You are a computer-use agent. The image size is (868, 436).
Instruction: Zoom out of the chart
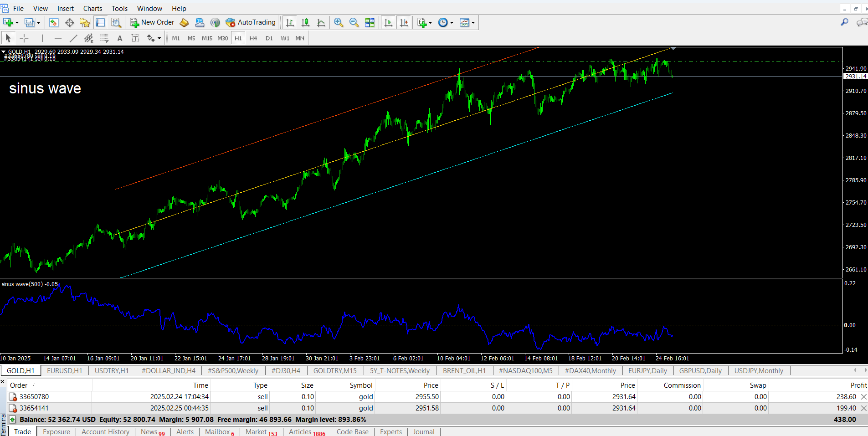click(354, 22)
